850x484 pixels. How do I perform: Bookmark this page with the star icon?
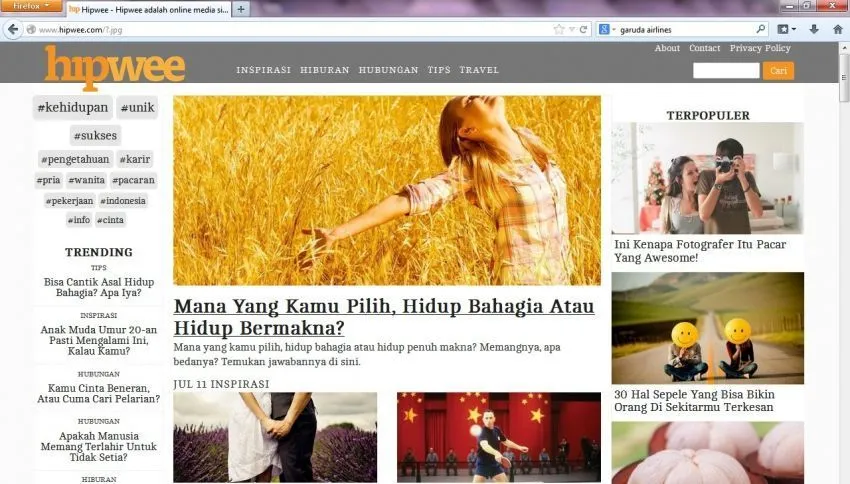pyautogui.click(x=559, y=29)
